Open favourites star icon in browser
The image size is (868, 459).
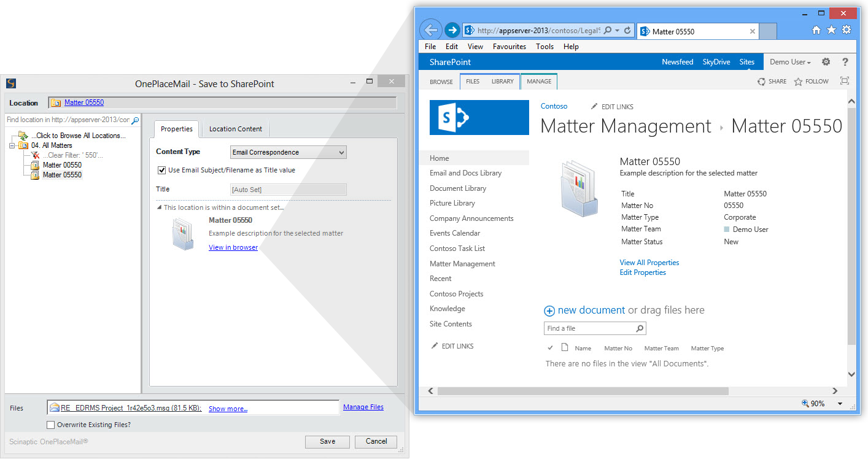click(x=831, y=29)
